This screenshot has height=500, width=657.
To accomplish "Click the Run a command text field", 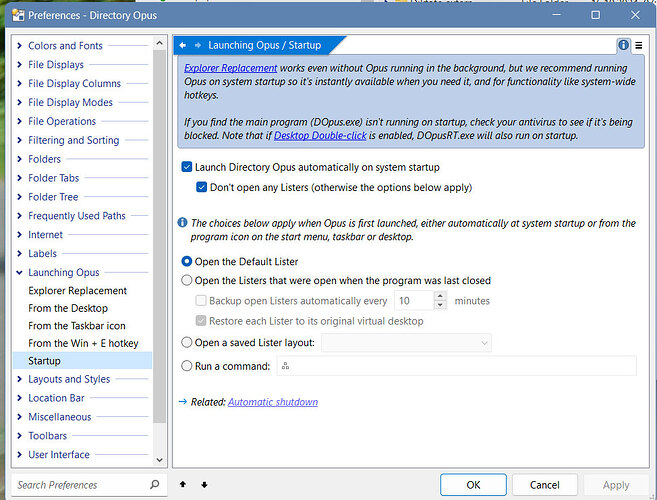I will tap(456, 366).
